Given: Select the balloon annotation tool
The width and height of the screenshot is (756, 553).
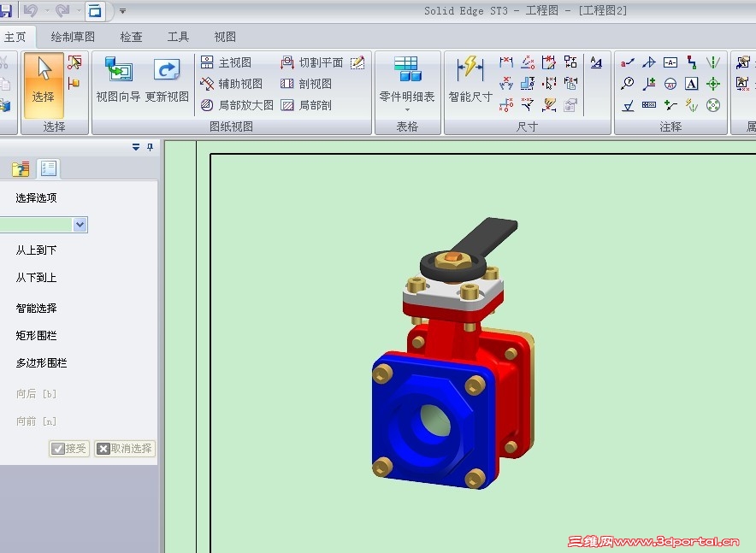Looking at the screenshot, I should tap(627, 84).
